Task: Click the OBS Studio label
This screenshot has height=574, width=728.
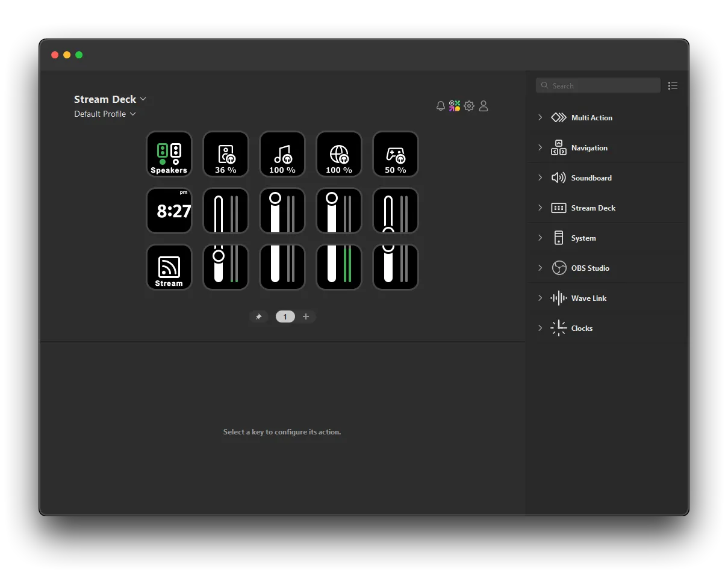Action: point(590,268)
